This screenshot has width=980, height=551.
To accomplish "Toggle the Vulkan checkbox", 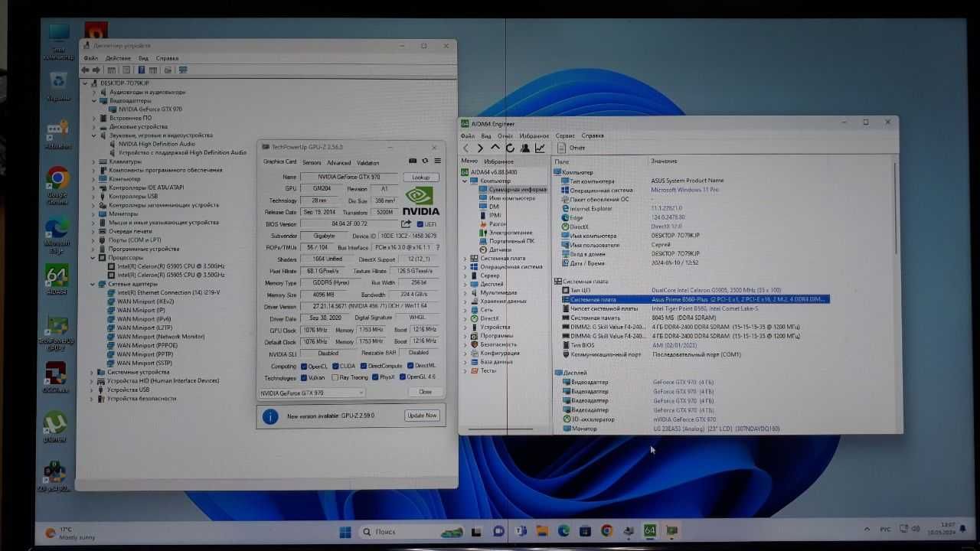I will point(305,377).
